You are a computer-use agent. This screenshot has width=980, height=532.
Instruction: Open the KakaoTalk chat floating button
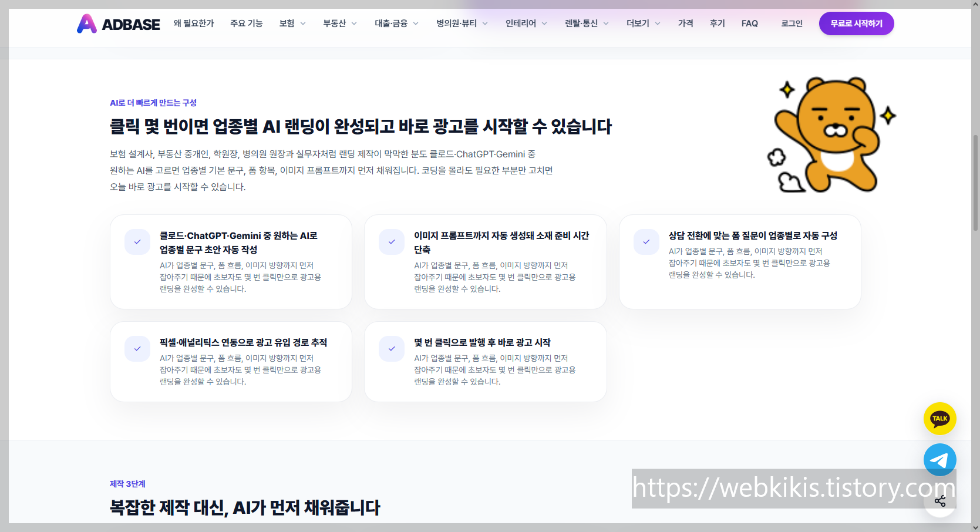coord(939,419)
